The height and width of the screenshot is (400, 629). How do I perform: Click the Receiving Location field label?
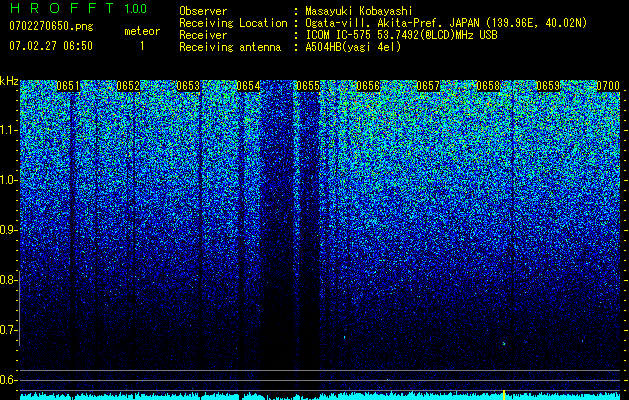tap(233, 23)
